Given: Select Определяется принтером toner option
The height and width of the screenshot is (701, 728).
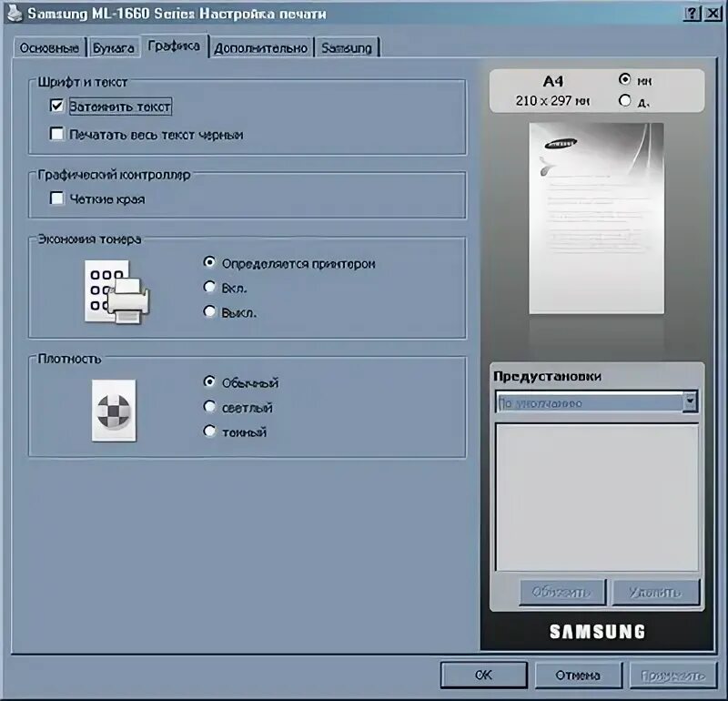Looking at the screenshot, I should coord(209,262).
